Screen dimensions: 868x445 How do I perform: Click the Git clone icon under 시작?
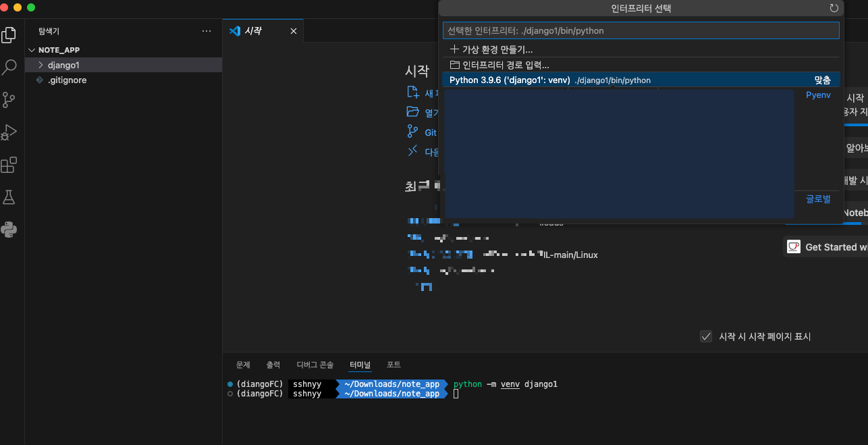(412, 132)
